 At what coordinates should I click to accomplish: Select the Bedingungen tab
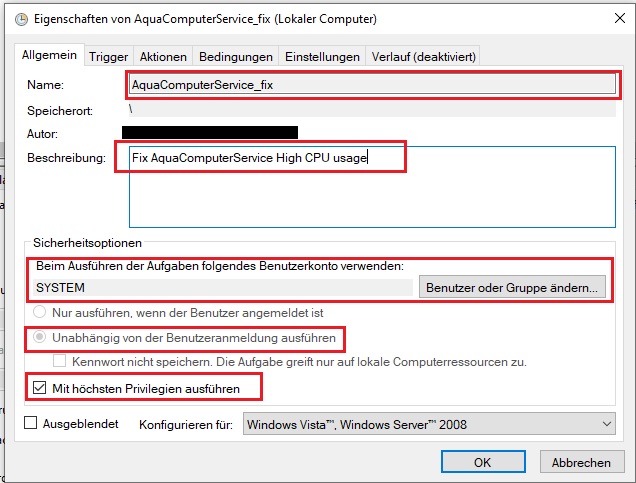coord(235,57)
